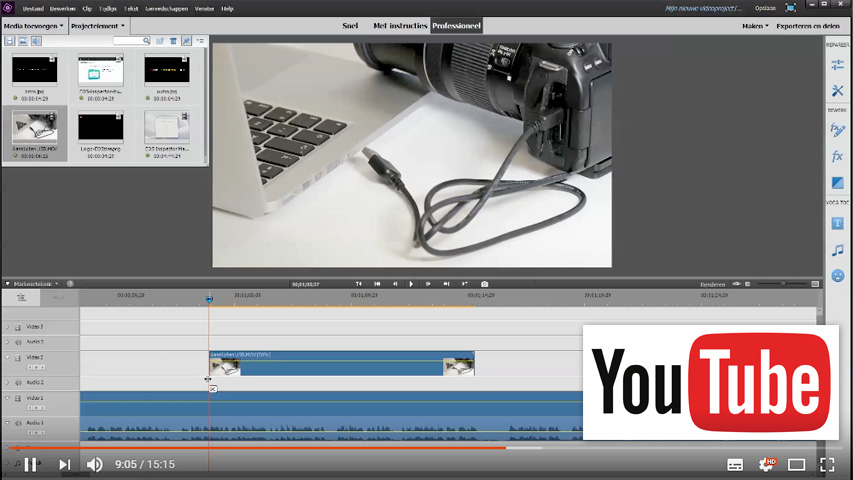
Task: Open the Graphics smiley icon panel
Action: click(x=837, y=275)
